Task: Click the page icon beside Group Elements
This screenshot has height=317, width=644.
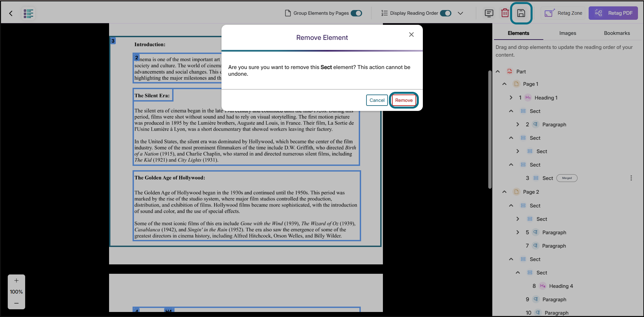Action: click(x=288, y=13)
